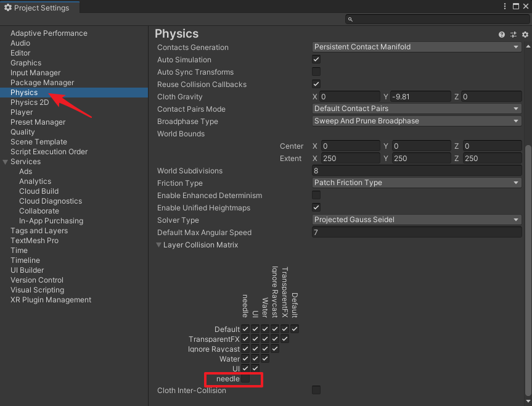Open the Friction Type dropdown
Viewport: 532px width, 406px height.
[417, 183]
